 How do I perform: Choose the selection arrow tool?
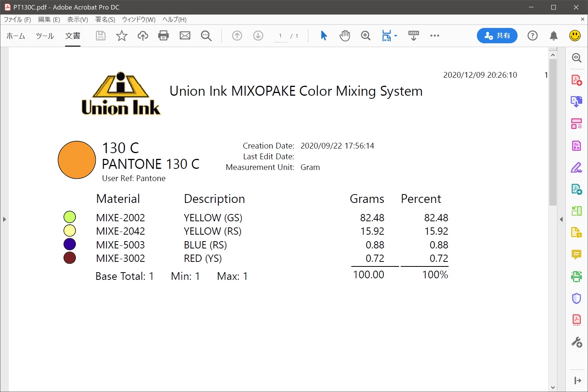pos(324,36)
